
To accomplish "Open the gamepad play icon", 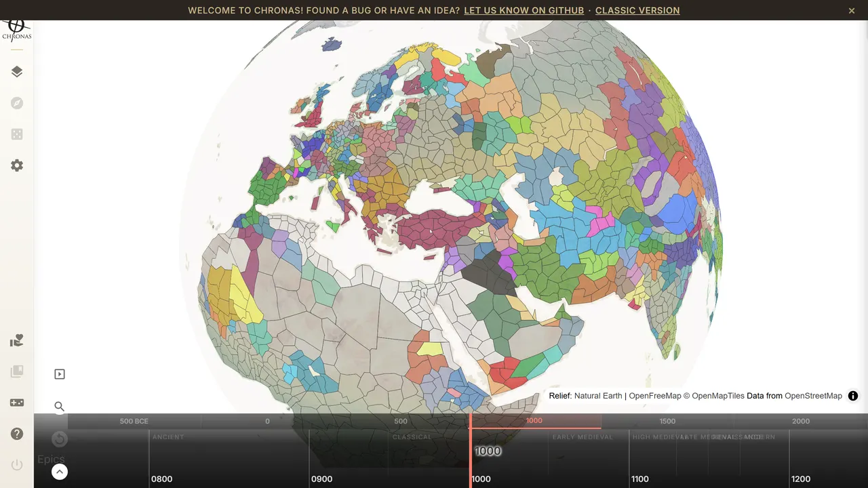I will (17, 403).
